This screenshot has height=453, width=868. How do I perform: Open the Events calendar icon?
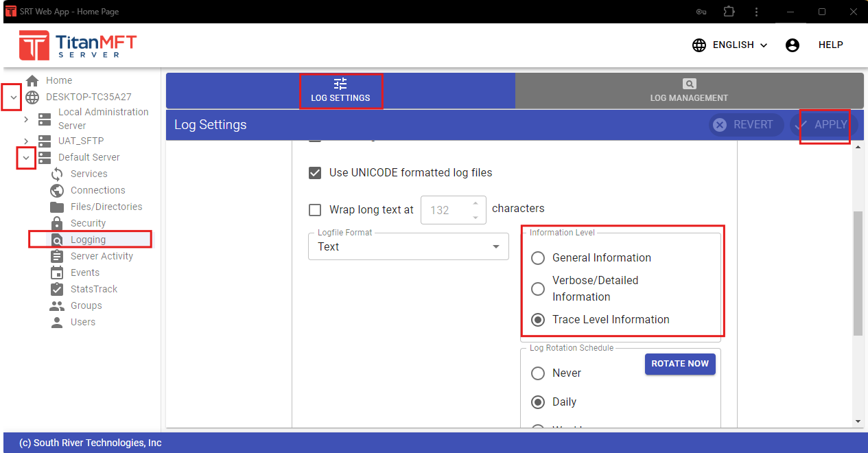click(58, 272)
